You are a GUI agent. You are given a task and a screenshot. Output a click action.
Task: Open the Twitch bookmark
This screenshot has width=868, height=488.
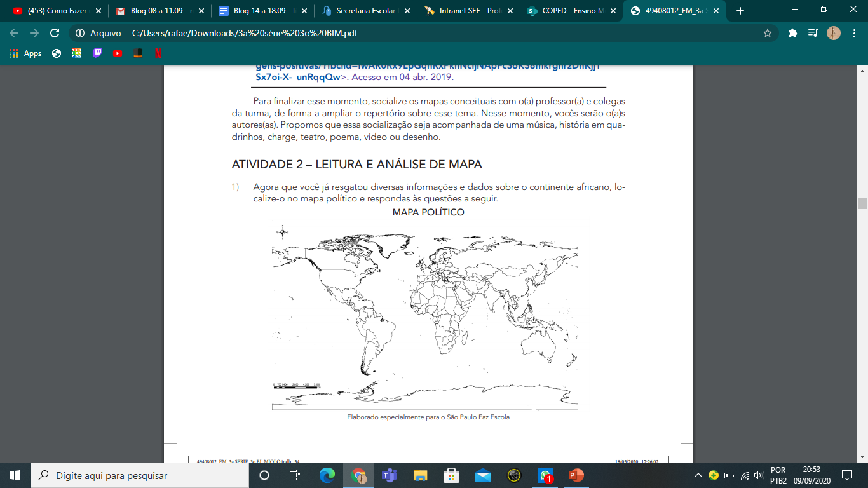(x=97, y=53)
